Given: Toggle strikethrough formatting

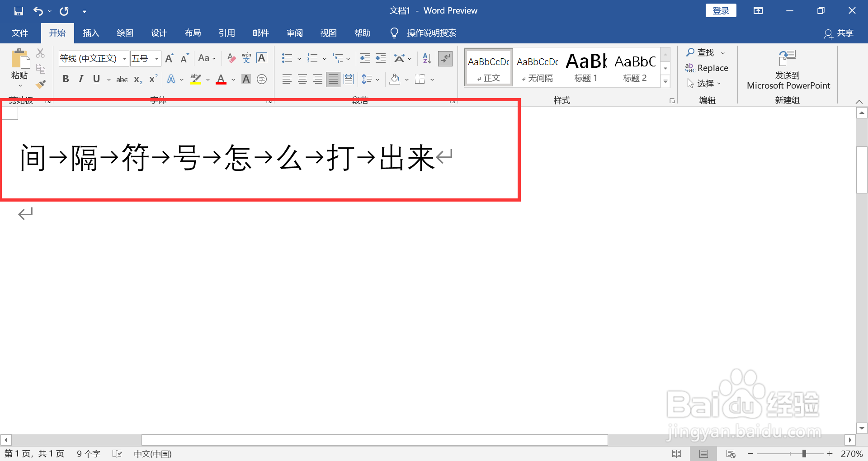Looking at the screenshot, I should click(x=121, y=79).
